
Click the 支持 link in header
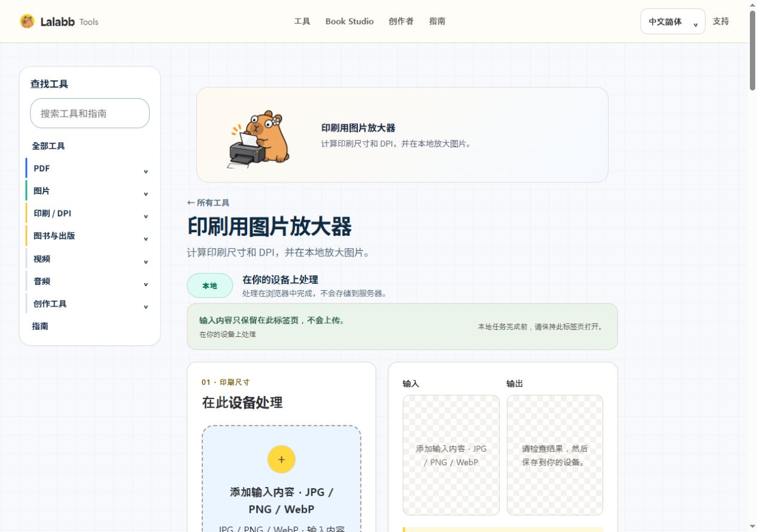721,22
